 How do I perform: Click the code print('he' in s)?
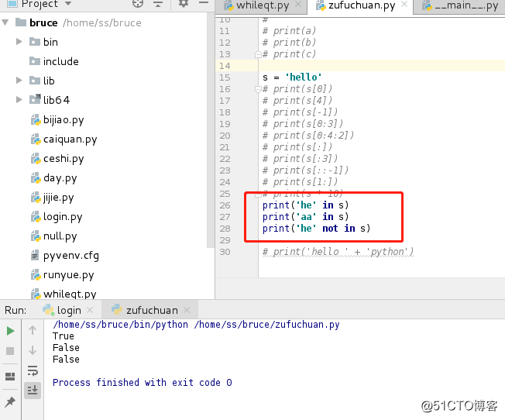tap(305, 205)
